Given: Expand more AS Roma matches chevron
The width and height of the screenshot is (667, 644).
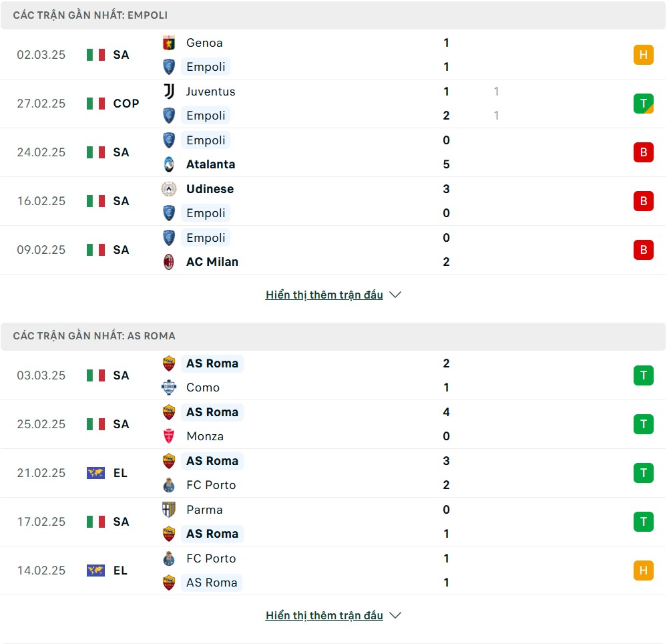Looking at the screenshot, I should coord(395,615).
